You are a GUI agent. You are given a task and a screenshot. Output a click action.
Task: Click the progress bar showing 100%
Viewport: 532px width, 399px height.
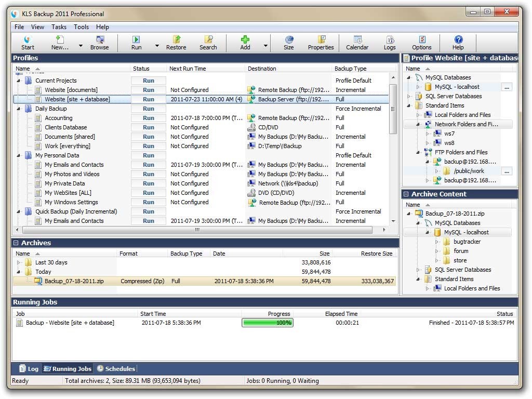click(x=267, y=323)
